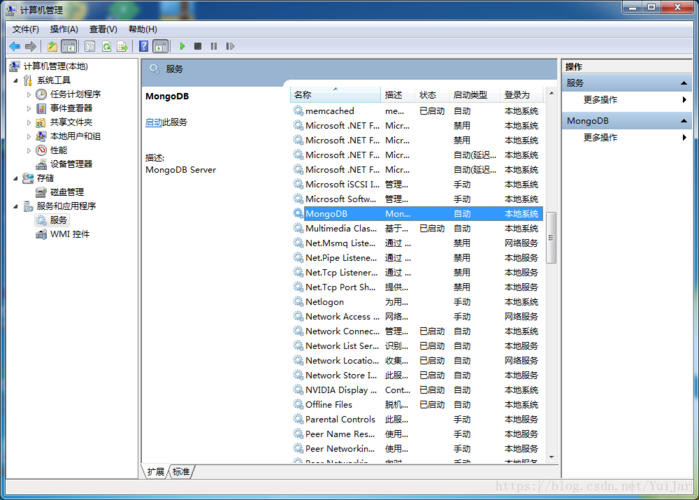The height and width of the screenshot is (500, 699).
Task: Expand the 性能 tree node
Action: coord(29,150)
